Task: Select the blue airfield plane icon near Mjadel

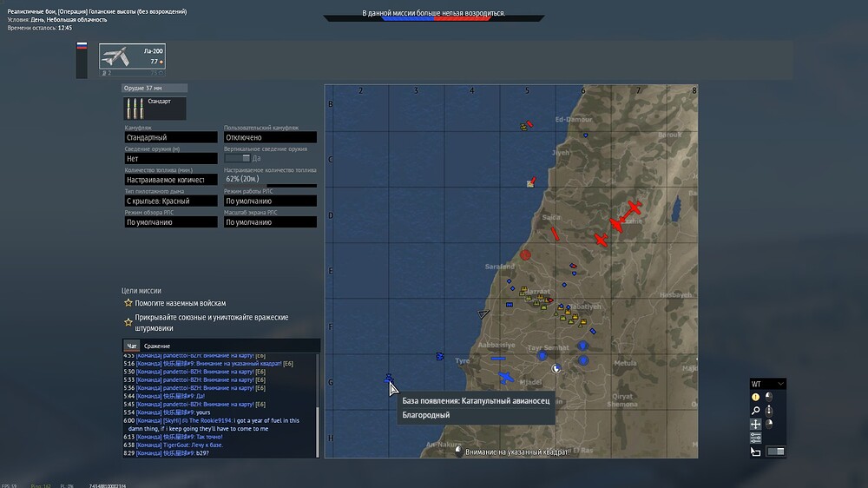Action: 506,378
